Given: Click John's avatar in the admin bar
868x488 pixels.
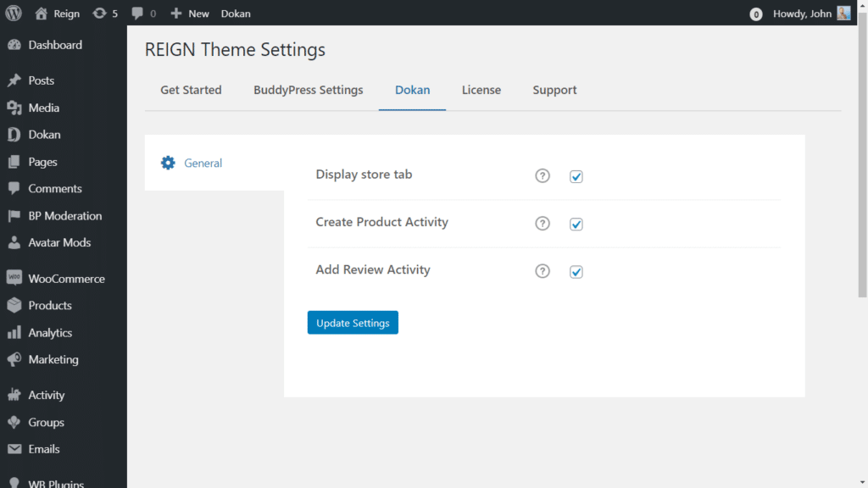Looking at the screenshot, I should [x=843, y=14].
